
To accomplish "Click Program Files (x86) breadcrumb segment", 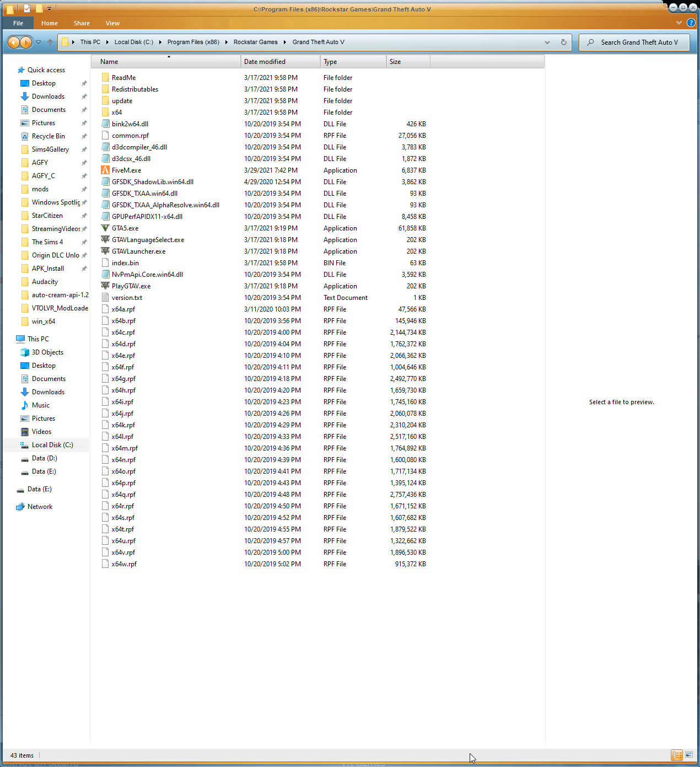I will pyautogui.click(x=193, y=42).
